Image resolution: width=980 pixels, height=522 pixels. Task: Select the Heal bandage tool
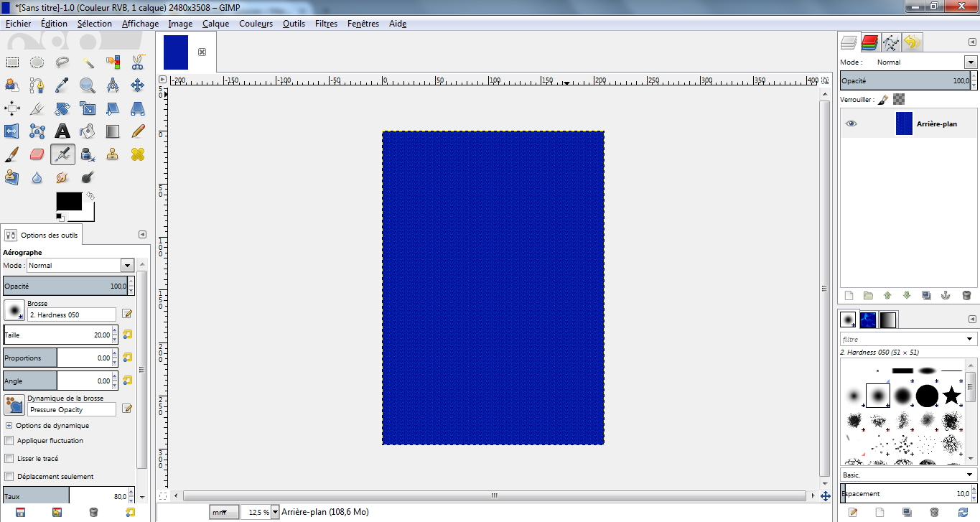[x=138, y=154]
